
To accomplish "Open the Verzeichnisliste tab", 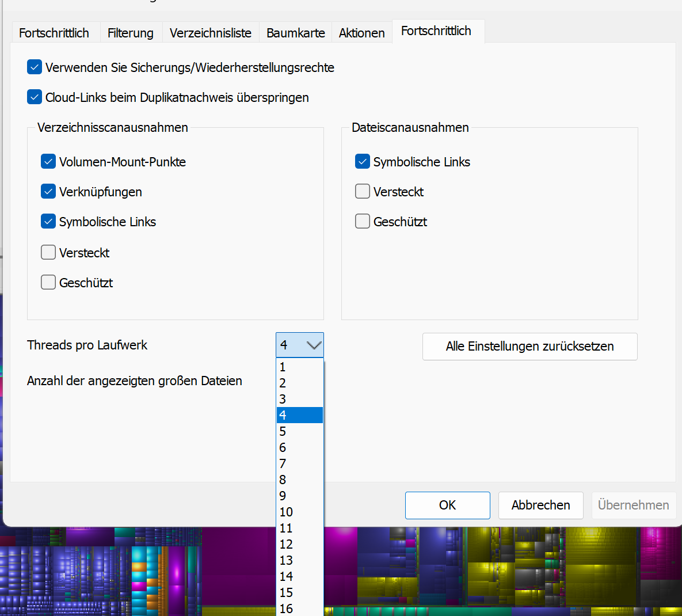I will tap(211, 33).
